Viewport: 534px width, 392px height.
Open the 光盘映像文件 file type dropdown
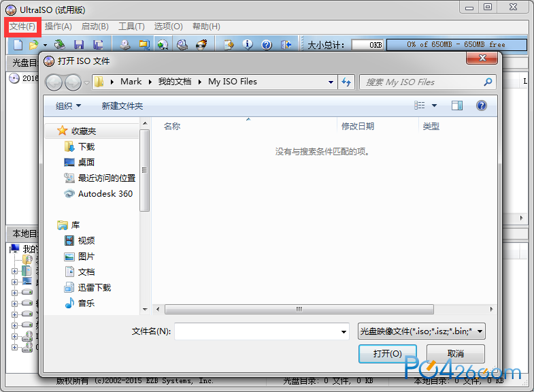click(422, 331)
